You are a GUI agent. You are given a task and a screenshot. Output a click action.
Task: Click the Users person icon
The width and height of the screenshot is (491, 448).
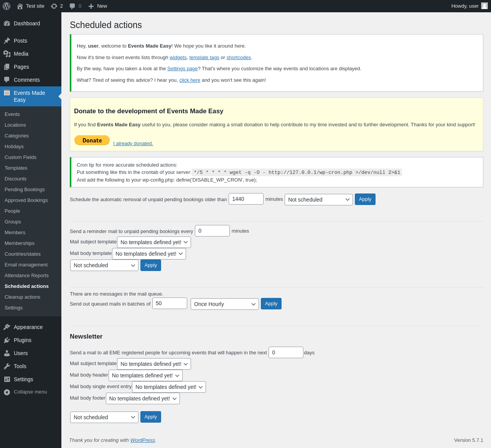click(x=7, y=353)
